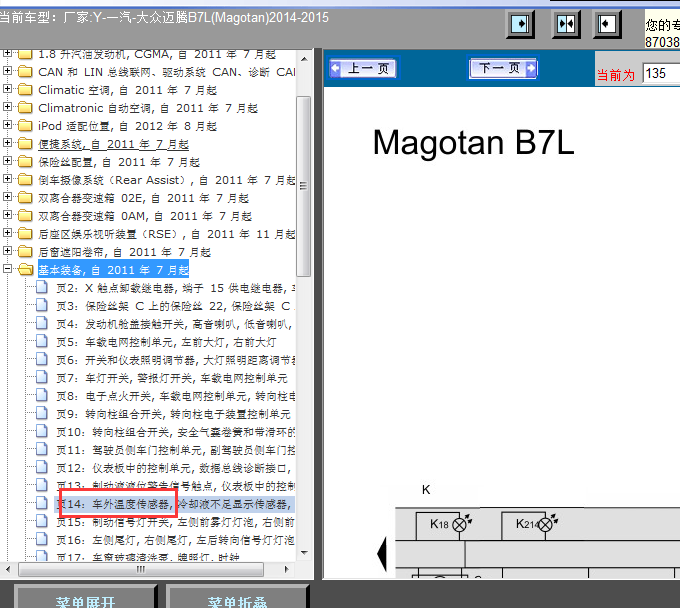This screenshot has height=608, width=680.
Task: Open 页12: 仪表板中的控制单元 page
Action: click(174, 468)
